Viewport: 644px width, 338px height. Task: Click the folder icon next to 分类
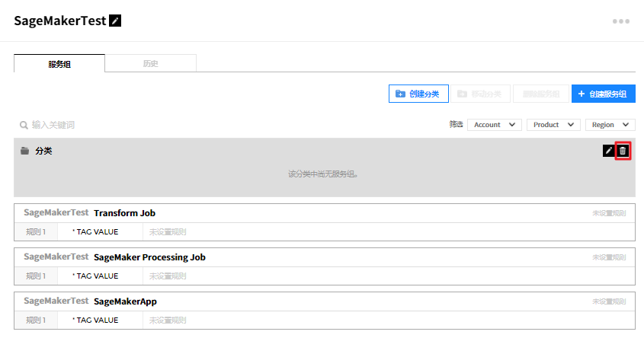[24, 151]
